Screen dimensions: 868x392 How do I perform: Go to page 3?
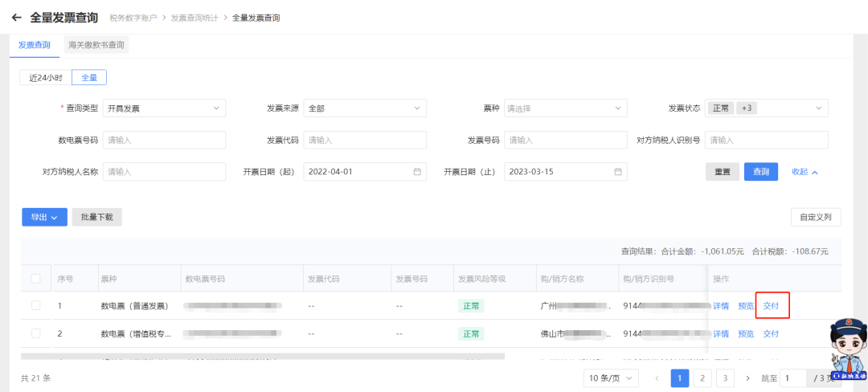[725, 378]
